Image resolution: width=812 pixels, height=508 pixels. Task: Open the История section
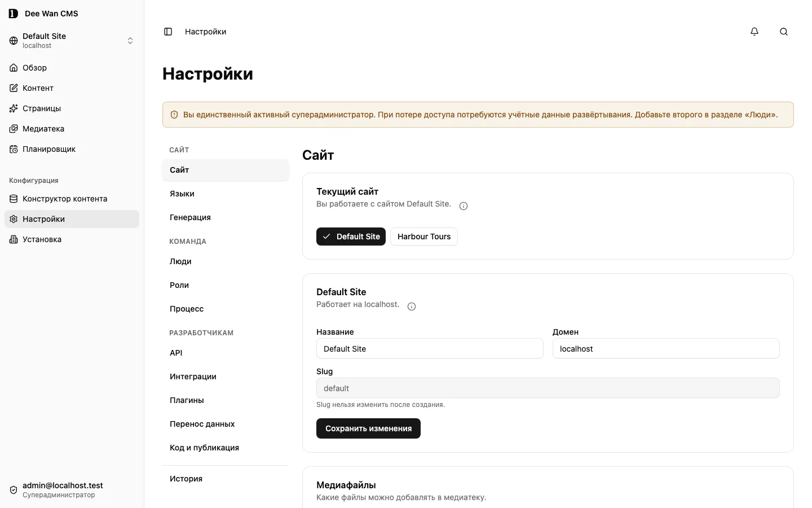pos(226,479)
